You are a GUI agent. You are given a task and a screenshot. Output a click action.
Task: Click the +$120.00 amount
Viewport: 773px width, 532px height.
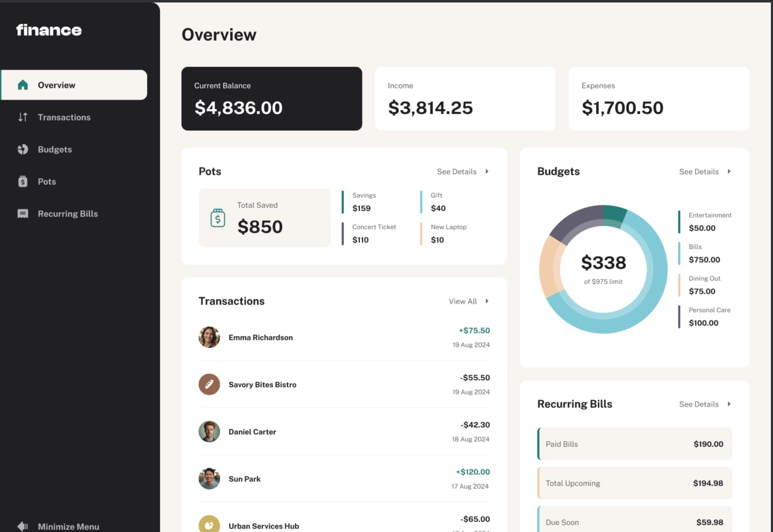tap(473, 472)
